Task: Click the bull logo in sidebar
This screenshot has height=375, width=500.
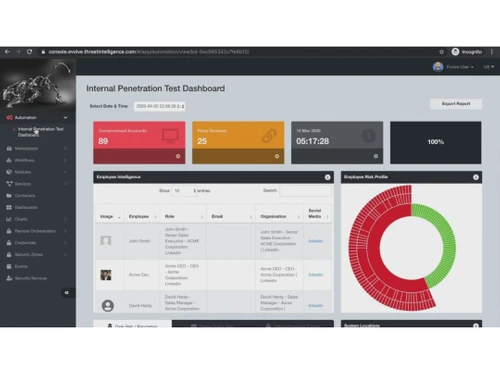Action: 38,85
